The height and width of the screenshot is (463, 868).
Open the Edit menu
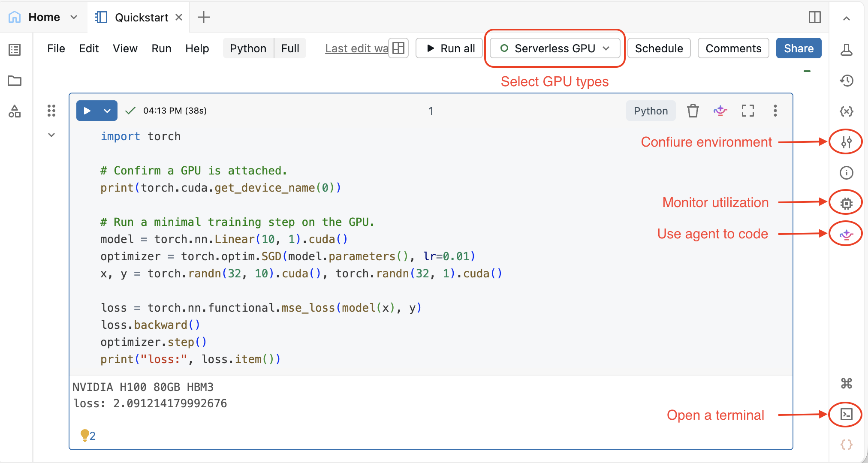coord(89,48)
